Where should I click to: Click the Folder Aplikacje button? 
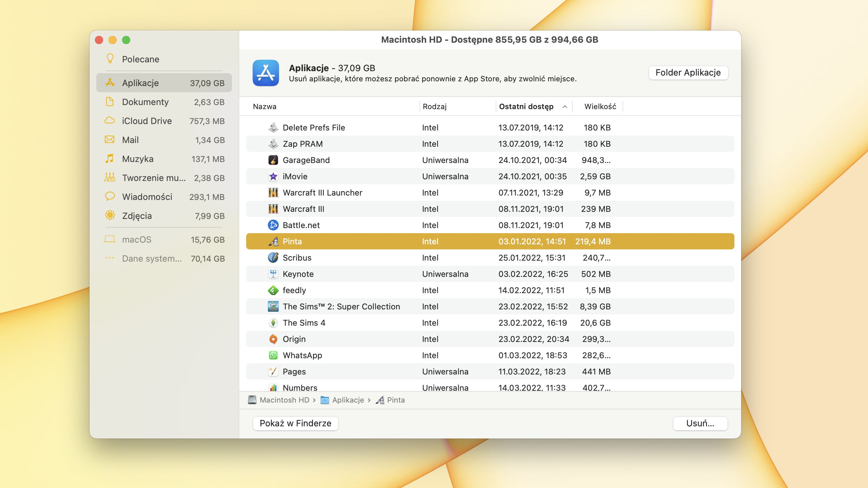coord(688,73)
